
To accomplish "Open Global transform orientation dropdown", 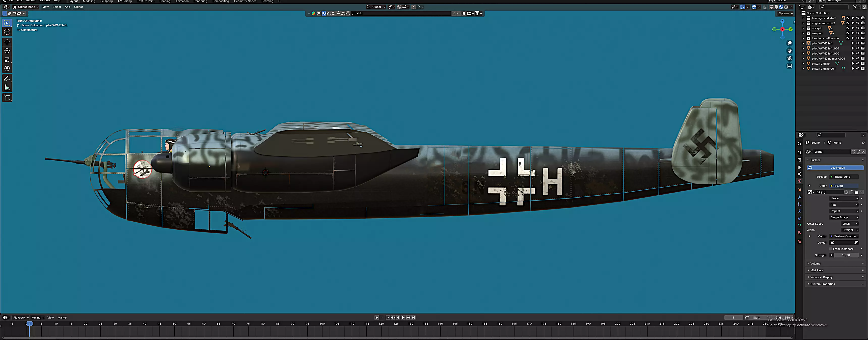I will pos(376,7).
